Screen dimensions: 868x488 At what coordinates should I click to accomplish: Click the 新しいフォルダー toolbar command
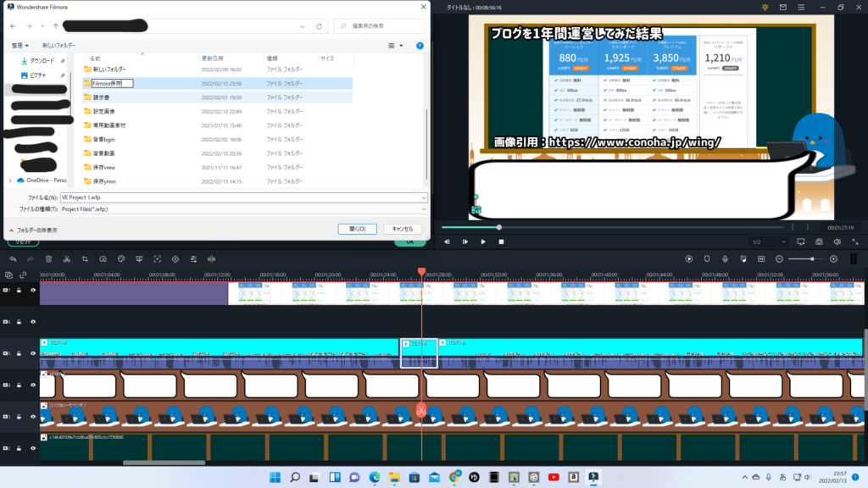[x=58, y=46]
